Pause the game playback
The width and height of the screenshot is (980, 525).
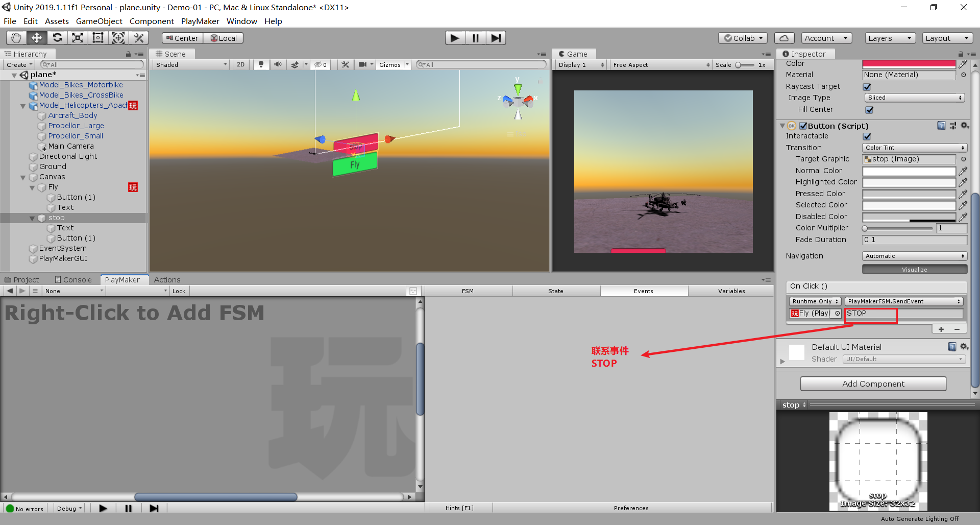475,37
